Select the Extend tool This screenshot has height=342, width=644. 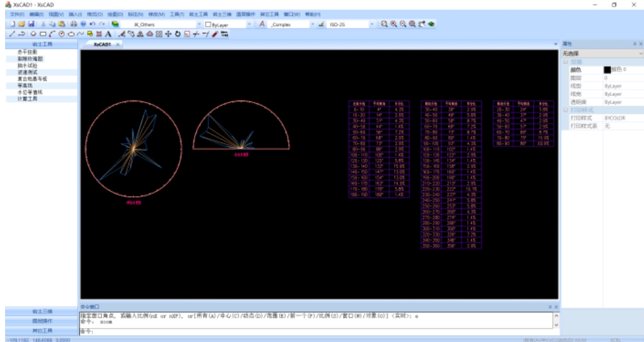tap(206, 34)
